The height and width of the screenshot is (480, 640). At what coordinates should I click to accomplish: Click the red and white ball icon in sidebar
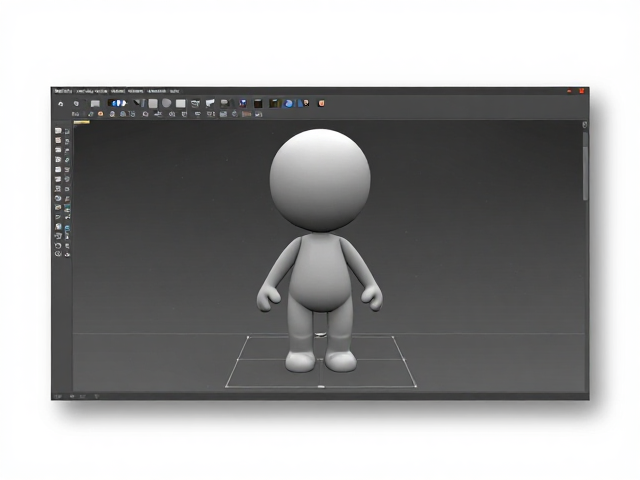point(67,255)
